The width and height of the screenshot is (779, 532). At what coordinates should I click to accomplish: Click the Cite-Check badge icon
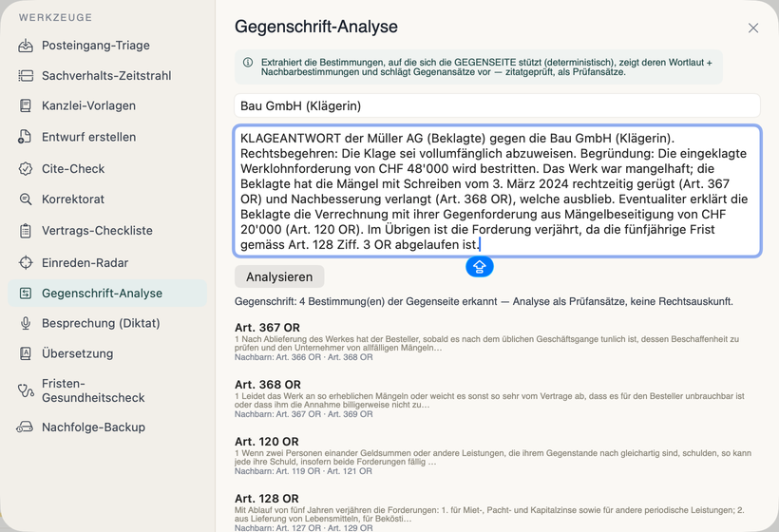(26, 169)
